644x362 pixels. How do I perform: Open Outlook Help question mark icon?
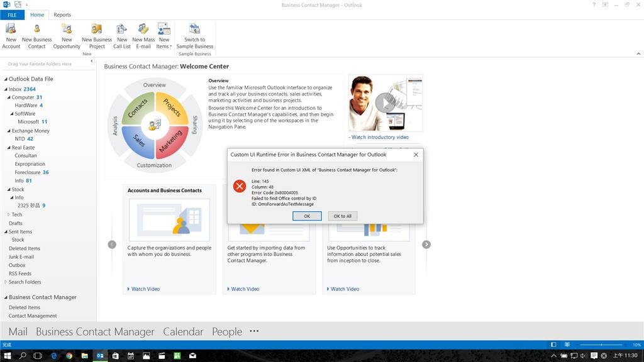pos(594,4)
